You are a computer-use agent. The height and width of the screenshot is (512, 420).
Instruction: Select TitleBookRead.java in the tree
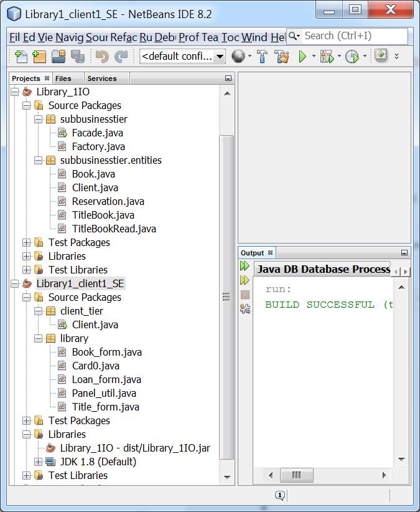coord(114,229)
